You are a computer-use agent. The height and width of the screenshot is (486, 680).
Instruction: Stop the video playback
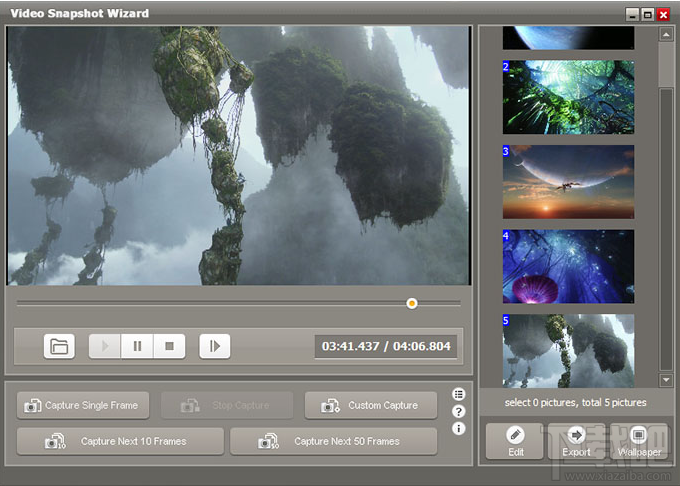click(169, 346)
